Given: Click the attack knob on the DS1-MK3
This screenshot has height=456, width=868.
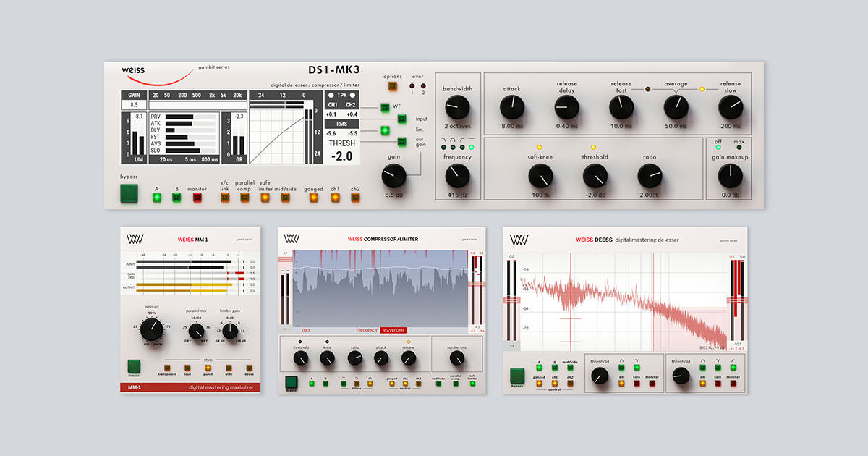Looking at the screenshot, I should (x=512, y=108).
